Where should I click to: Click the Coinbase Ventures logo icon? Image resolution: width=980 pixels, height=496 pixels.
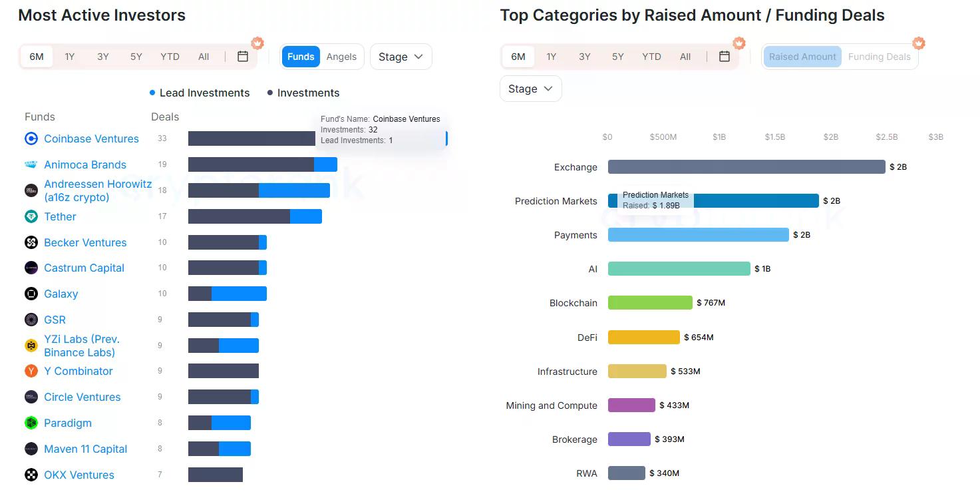(31, 138)
